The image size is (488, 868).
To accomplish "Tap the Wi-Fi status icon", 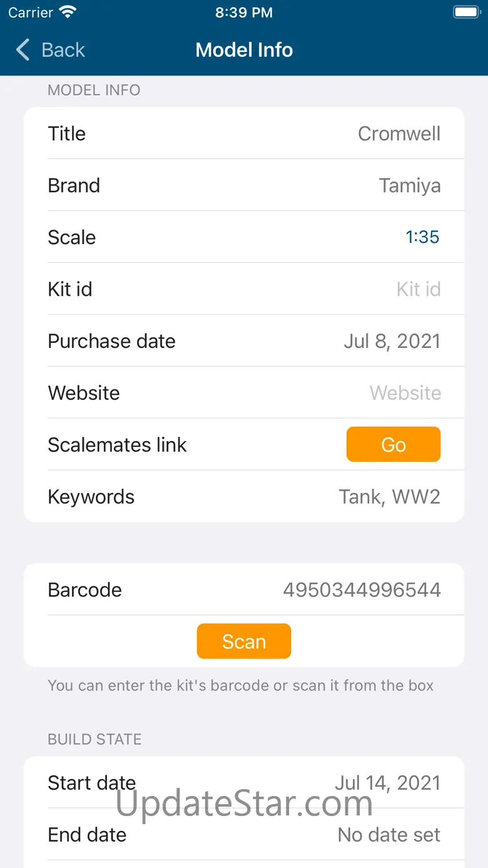I will pos(67,12).
